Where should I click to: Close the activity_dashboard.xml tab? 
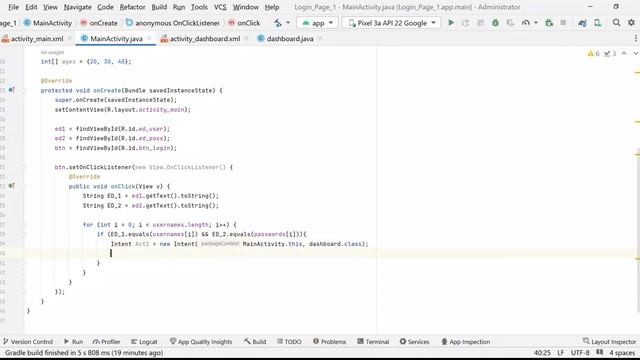[246, 38]
